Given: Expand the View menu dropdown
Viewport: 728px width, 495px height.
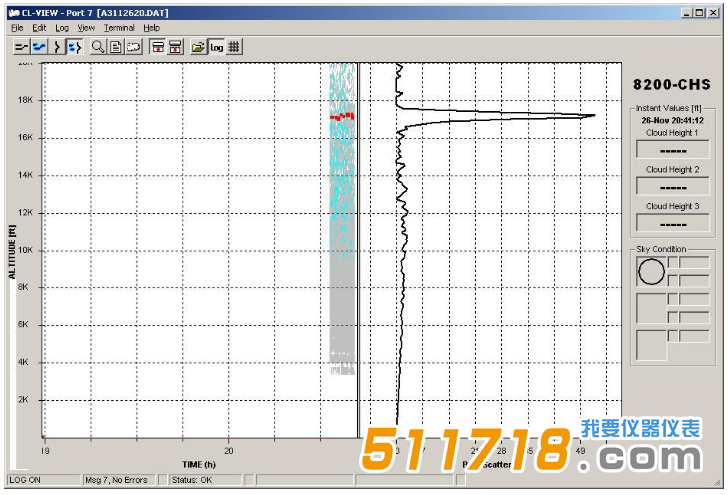Looking at the screenshot, I should point(86,28).
